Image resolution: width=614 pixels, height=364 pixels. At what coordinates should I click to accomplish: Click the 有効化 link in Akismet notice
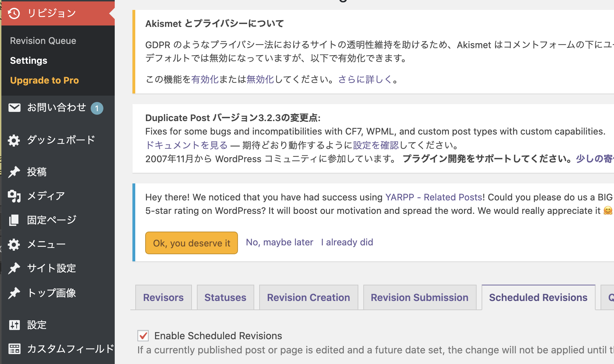click(x=205, y=79)
